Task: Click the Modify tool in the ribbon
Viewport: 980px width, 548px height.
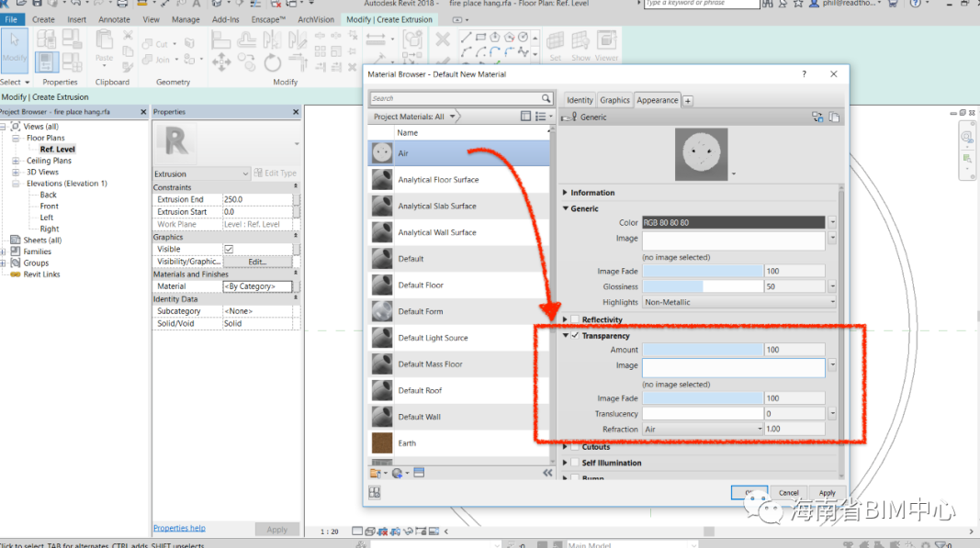Action: pyautogui.click(x=15, y=48)
